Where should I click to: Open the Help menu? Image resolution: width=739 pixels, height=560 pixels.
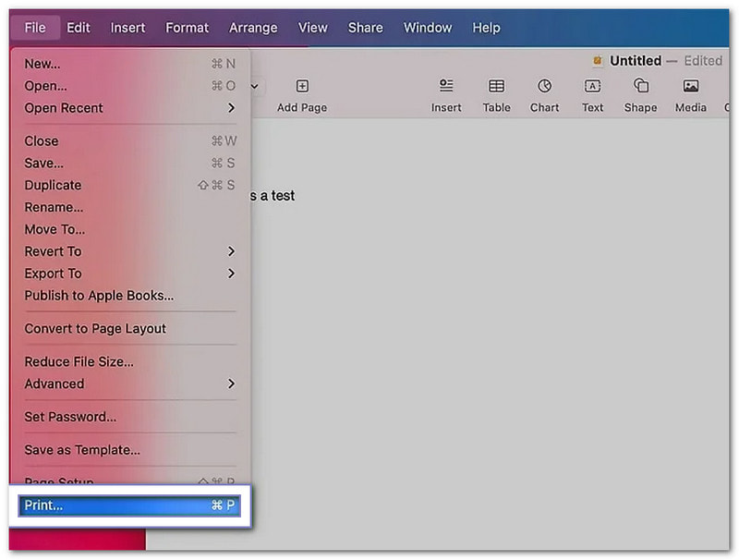(487, 28)
